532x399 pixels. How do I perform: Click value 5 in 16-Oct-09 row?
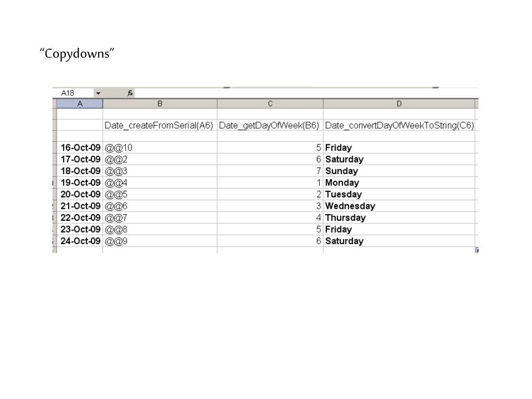tap(270, 148)
